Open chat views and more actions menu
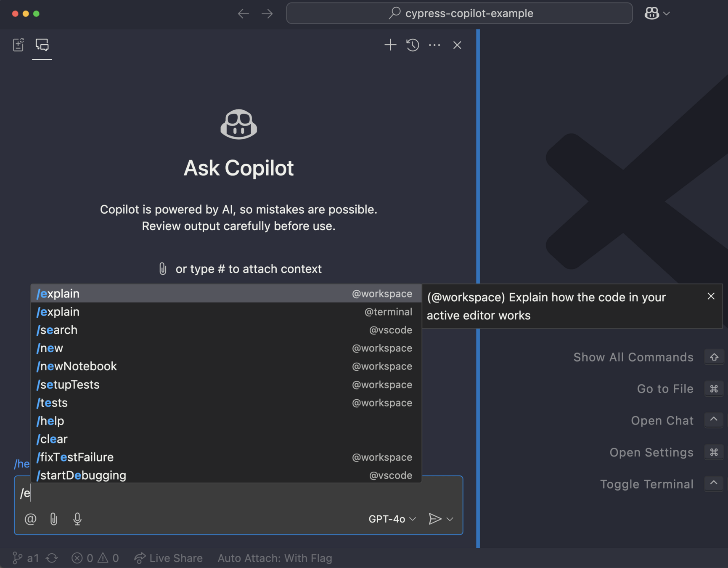Image resolution: width=728 pixels, height=568 pixels. point(434,45)
